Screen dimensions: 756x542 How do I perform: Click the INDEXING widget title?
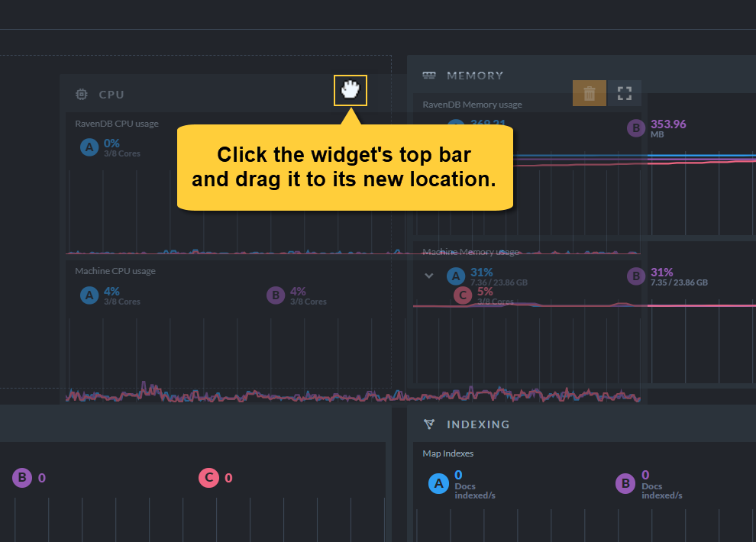478,424
